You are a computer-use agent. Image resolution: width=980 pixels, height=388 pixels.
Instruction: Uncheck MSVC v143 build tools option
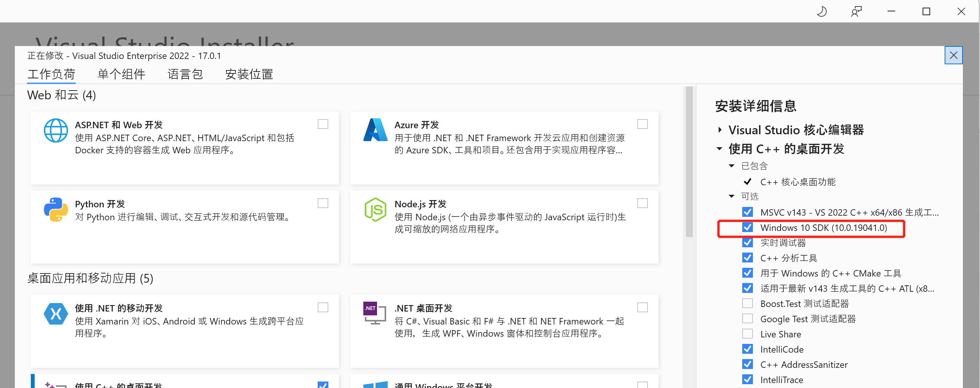(748, 212)
